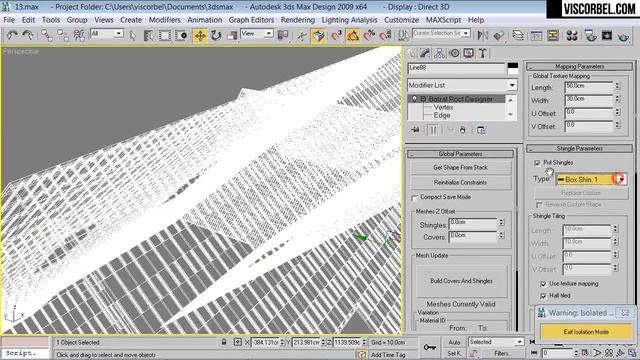640x360 pixels.
Task: Open the Material Editor icon
Action: click(572, 36)
